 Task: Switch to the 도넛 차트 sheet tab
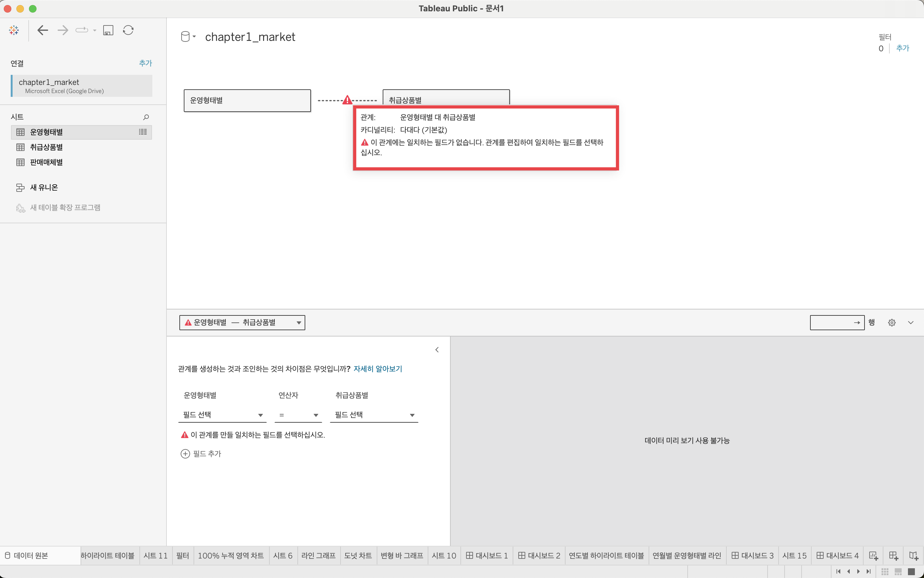coord(358,555)
